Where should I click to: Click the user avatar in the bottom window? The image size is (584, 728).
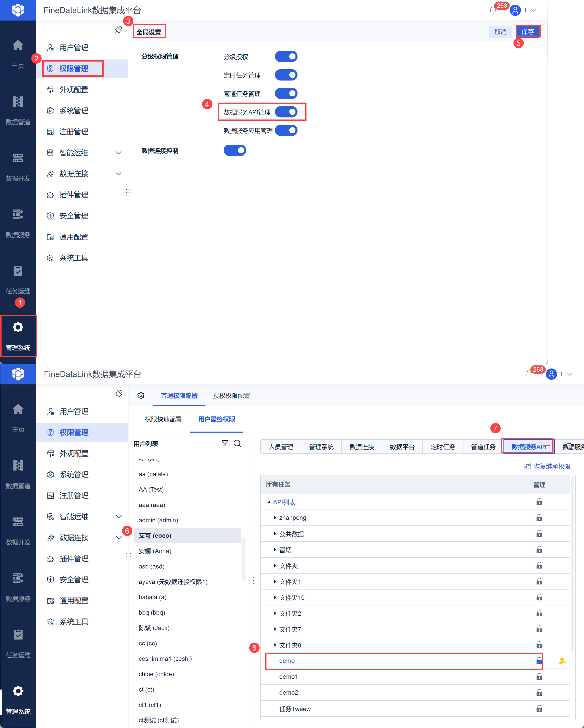(x=551, y=374)
